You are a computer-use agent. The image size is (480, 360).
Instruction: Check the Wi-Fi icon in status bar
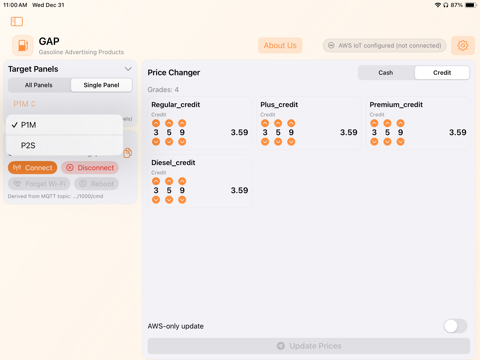(438, 5)
